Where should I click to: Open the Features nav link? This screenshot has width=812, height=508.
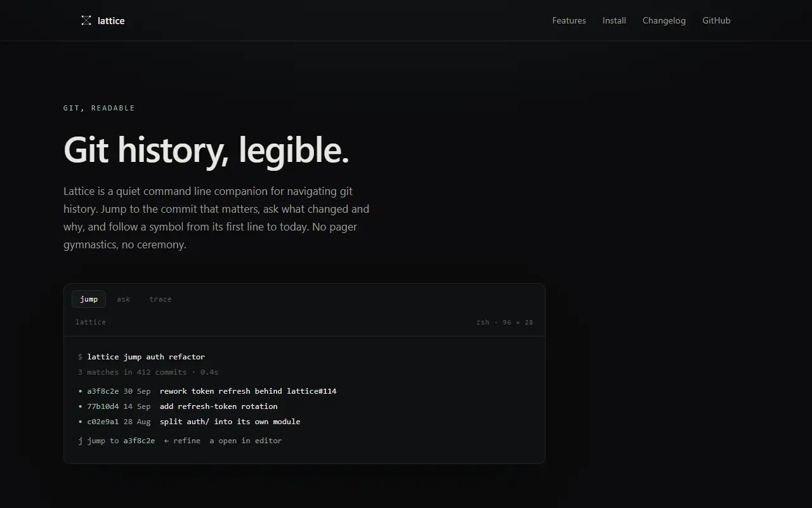click(569, 20)
